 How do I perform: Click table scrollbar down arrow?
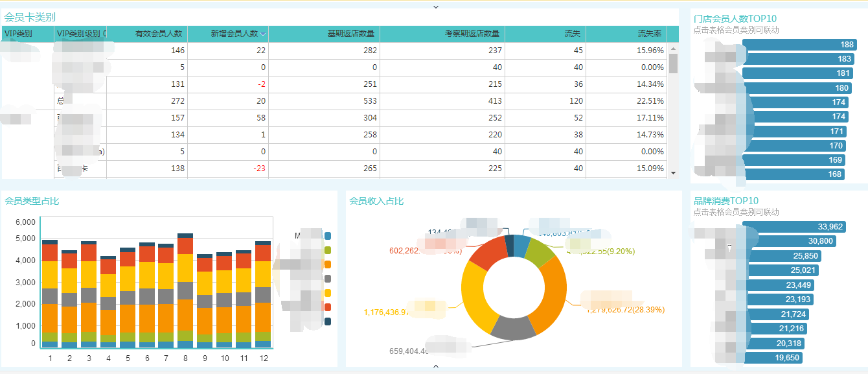click(x=673, y=173)
